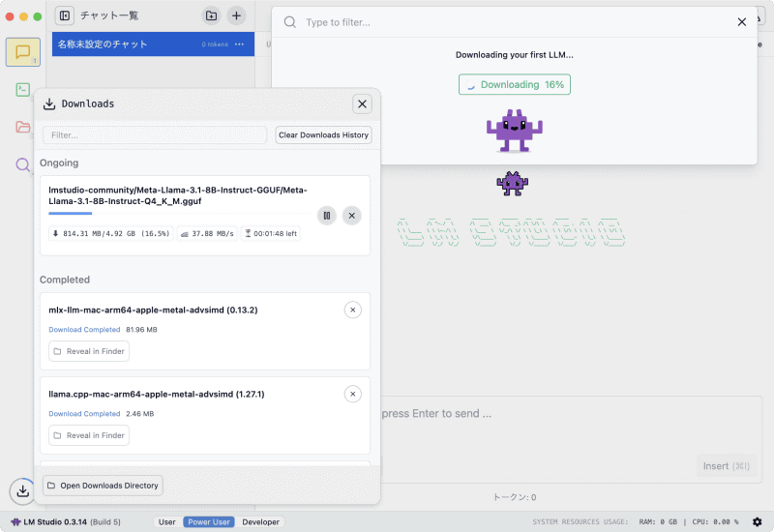Close the Downloads panel
774x532 pixels.
(362, 104)
